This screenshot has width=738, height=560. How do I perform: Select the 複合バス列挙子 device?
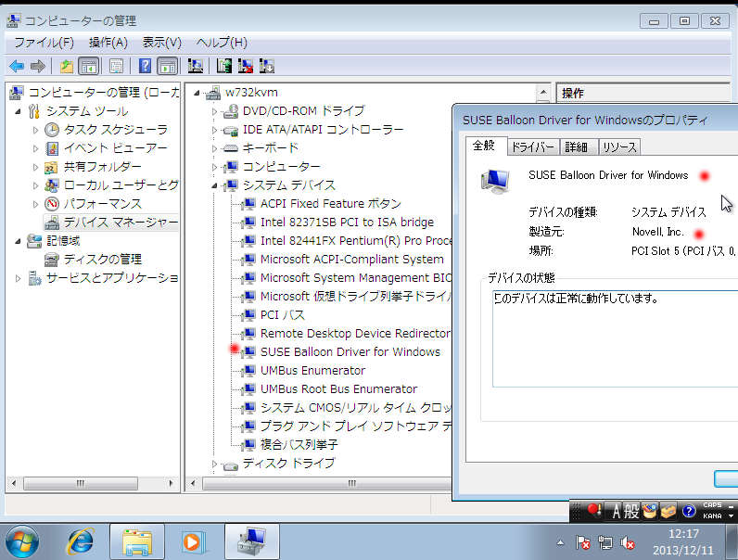[290, 445]
